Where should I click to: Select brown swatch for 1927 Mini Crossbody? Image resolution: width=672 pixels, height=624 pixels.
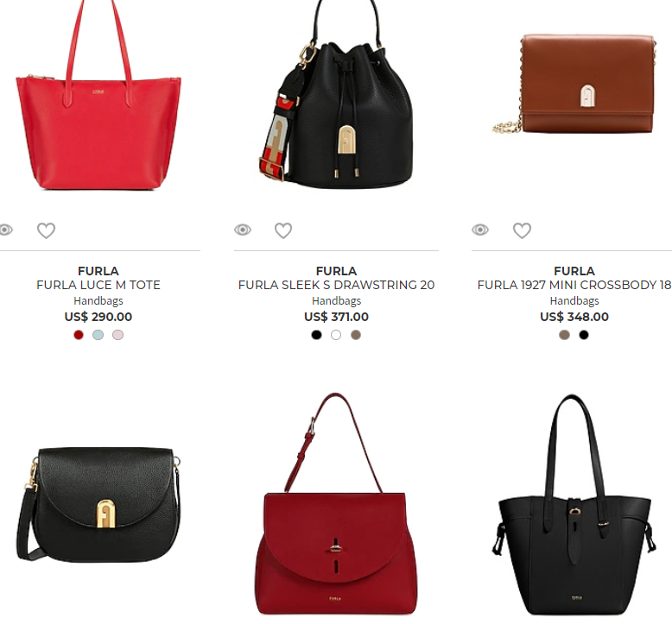click(564, 335)
